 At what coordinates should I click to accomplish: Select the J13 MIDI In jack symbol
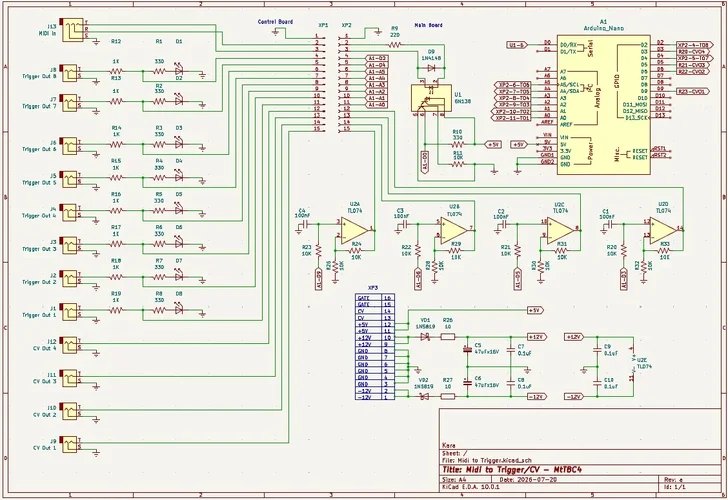(72, 30)
